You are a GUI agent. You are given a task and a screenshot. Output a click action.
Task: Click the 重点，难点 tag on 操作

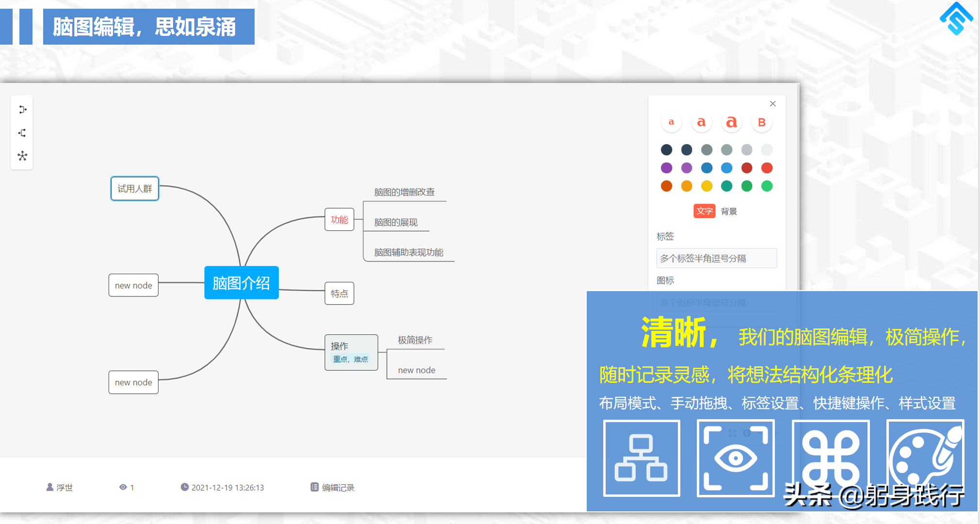350,359
